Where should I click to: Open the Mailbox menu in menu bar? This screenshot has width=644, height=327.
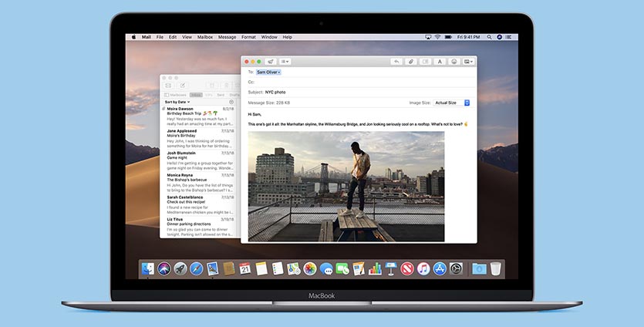205,37
